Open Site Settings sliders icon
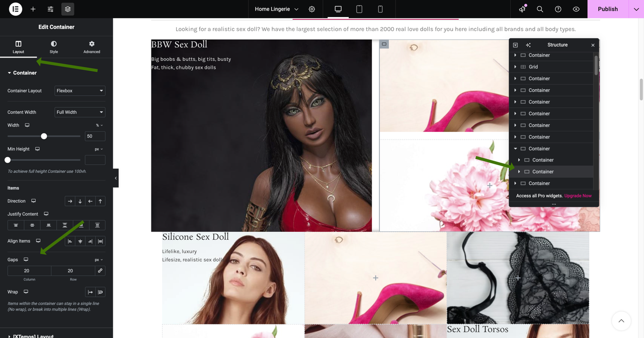 [50, 9]
